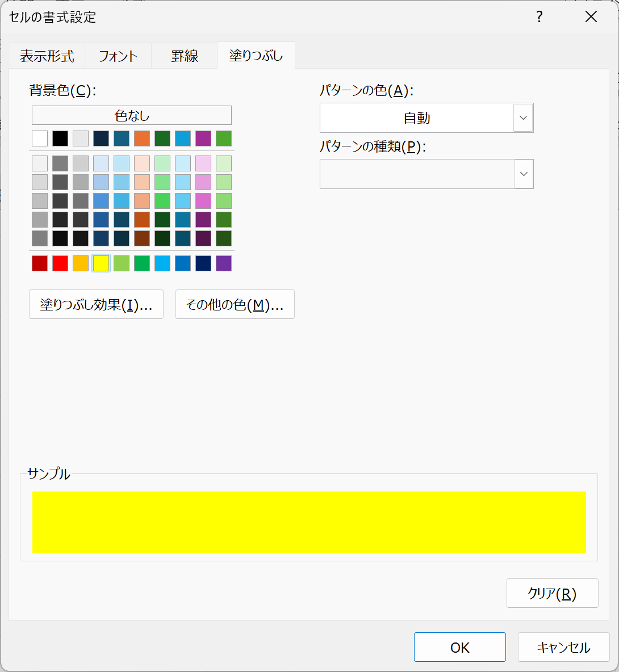The width and height of the screenshot is (619, 672).
Task: Select the light blue standard color swatch
Action: pos(162,263)
